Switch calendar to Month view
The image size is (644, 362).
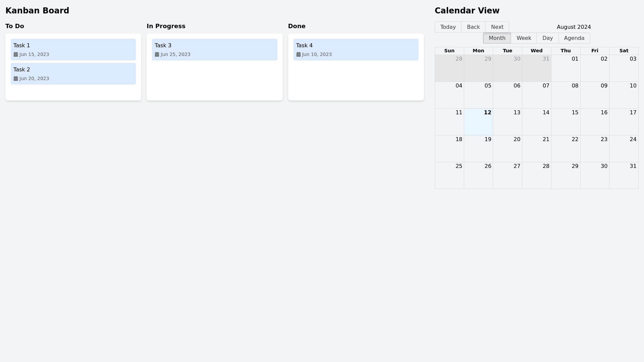[497, 38]
